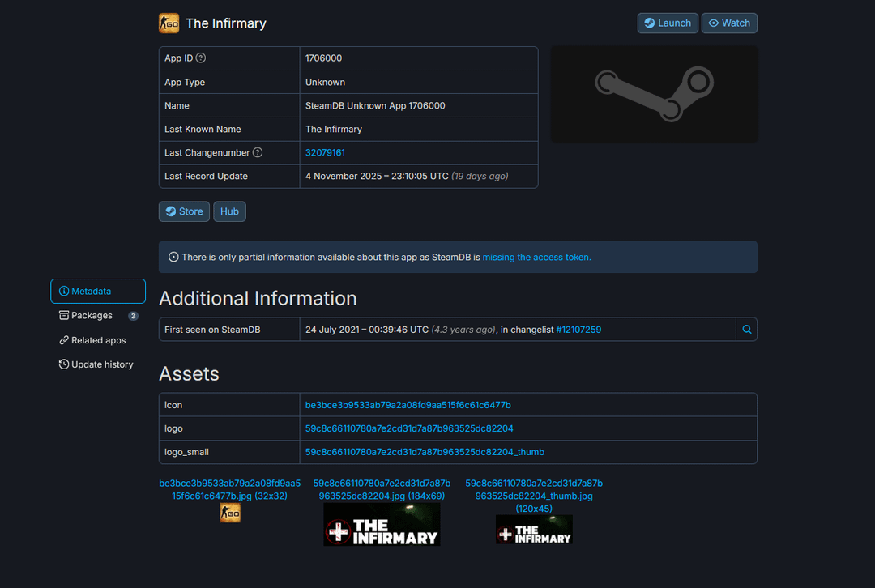Watch this app using the Watch button
875x588 pixels.
point(729,23)
